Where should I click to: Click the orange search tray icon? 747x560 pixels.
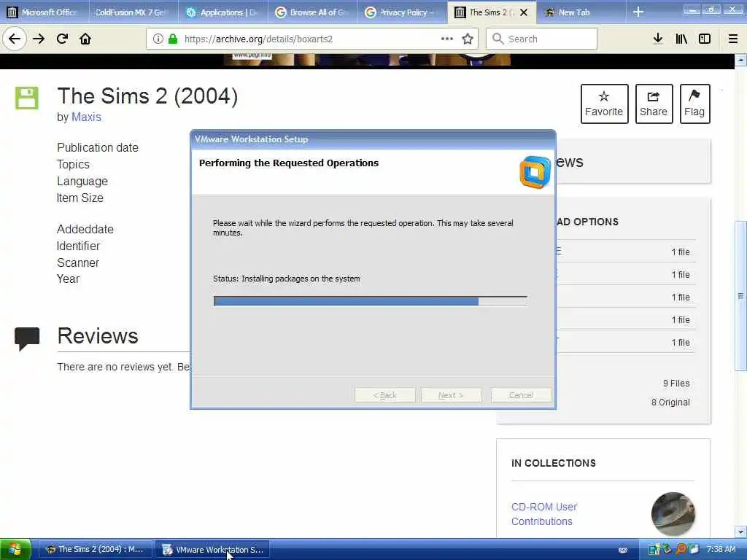click(681, 549)
